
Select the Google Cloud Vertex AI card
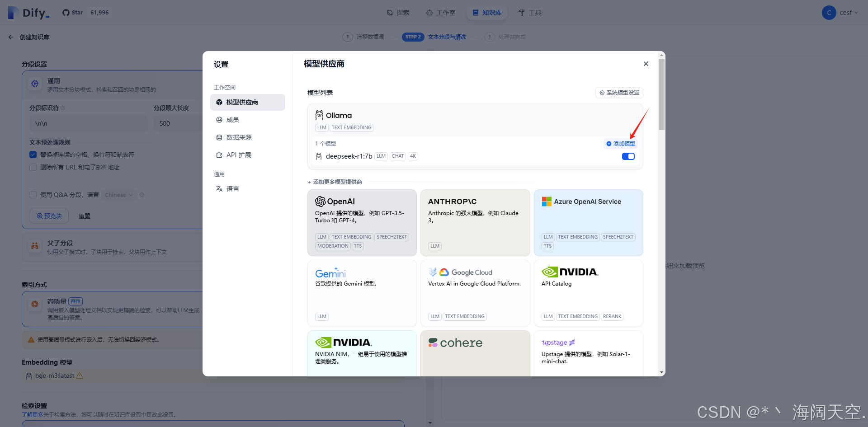(x=475, y=293)
